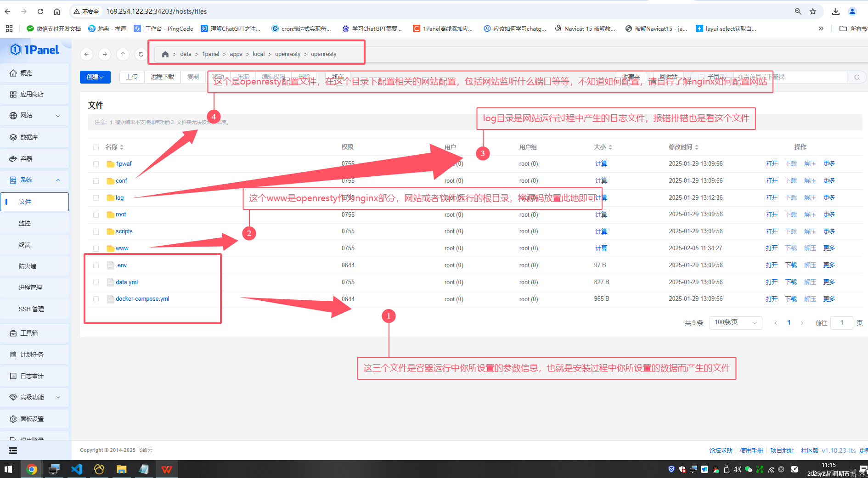The height and width of the screenshot is (478, 868).
Task: Open VS Code from the taskbar
Action: coord(77,469)
